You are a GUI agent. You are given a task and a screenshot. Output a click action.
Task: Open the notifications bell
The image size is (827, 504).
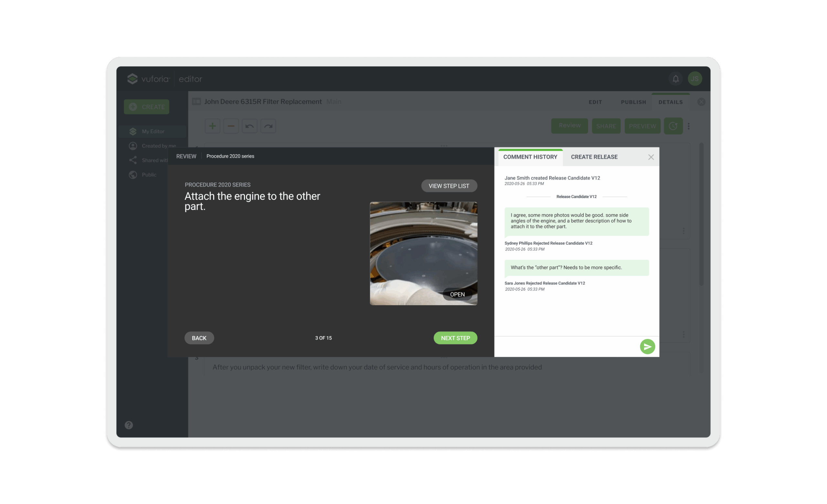675,79
